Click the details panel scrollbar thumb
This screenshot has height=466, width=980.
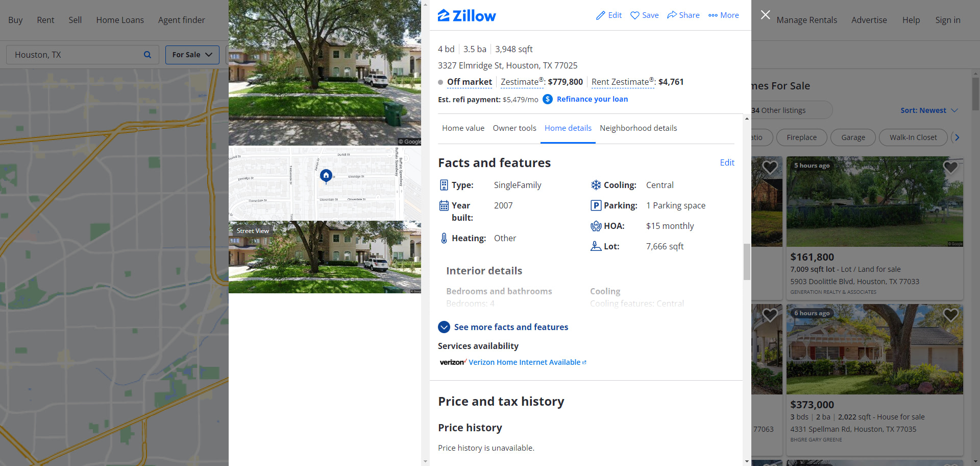coord(747,262)
